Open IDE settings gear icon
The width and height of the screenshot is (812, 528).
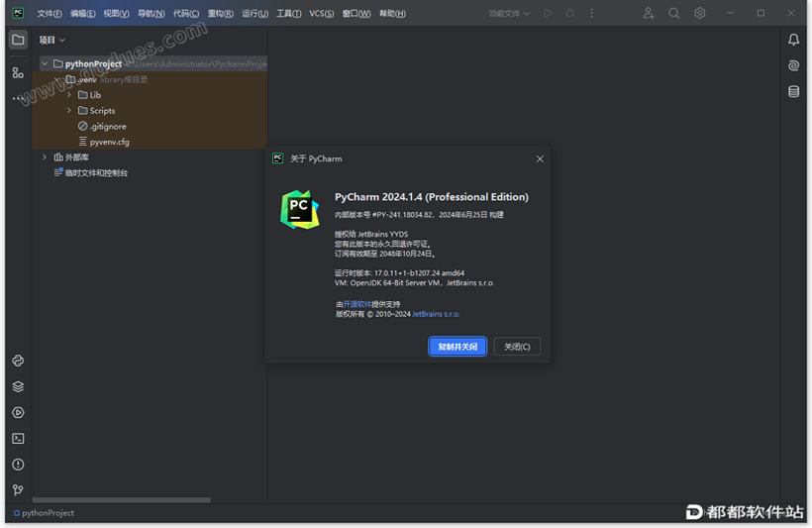point(700,13)
